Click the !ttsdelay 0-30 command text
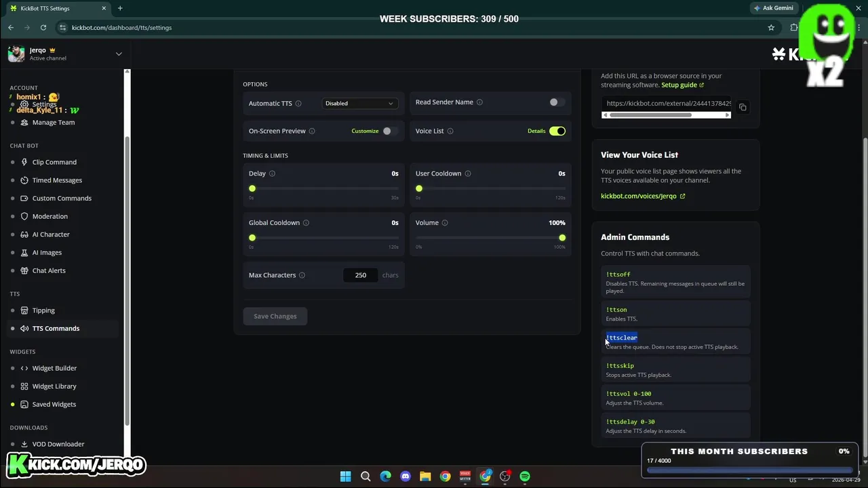The image size is (868, 488). [631, 422]
